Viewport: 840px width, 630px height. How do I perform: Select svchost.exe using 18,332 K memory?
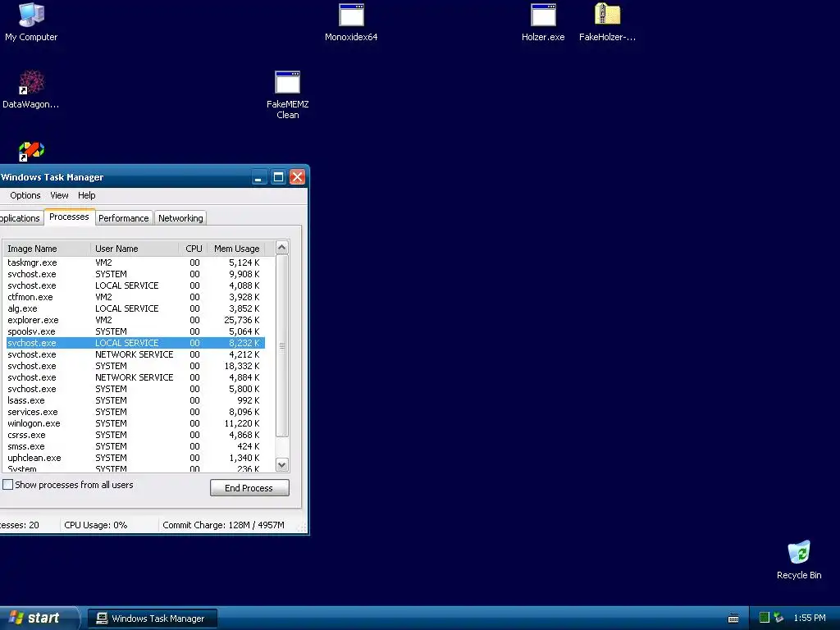(x=135, y=366)
